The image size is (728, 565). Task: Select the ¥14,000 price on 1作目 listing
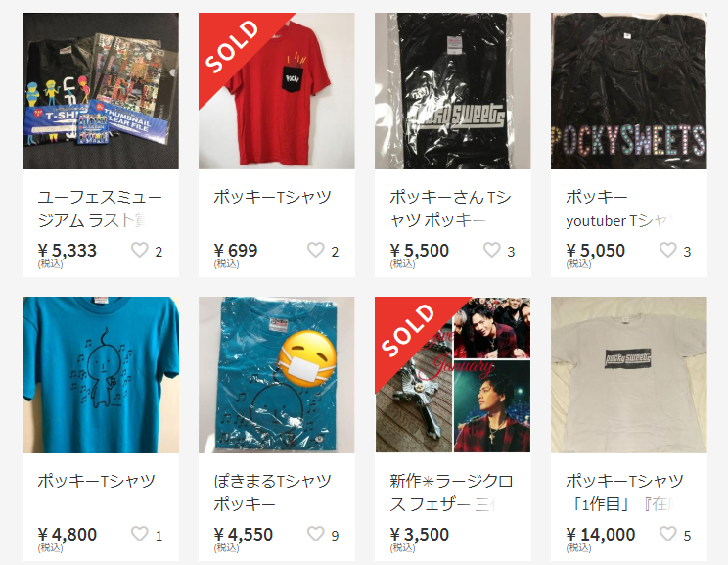click(x=601, y=535)
